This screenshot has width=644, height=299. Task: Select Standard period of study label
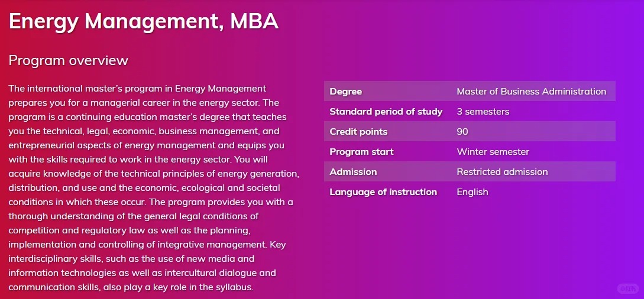point(386,112)
